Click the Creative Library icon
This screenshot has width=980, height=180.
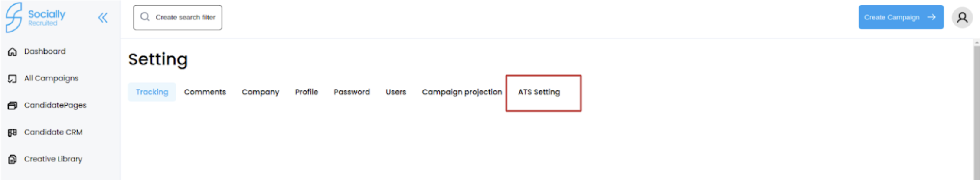tap(13, 159)
